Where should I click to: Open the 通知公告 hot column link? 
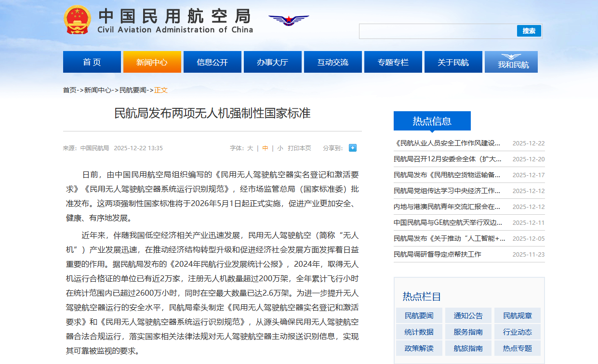(x=467, y=315)
